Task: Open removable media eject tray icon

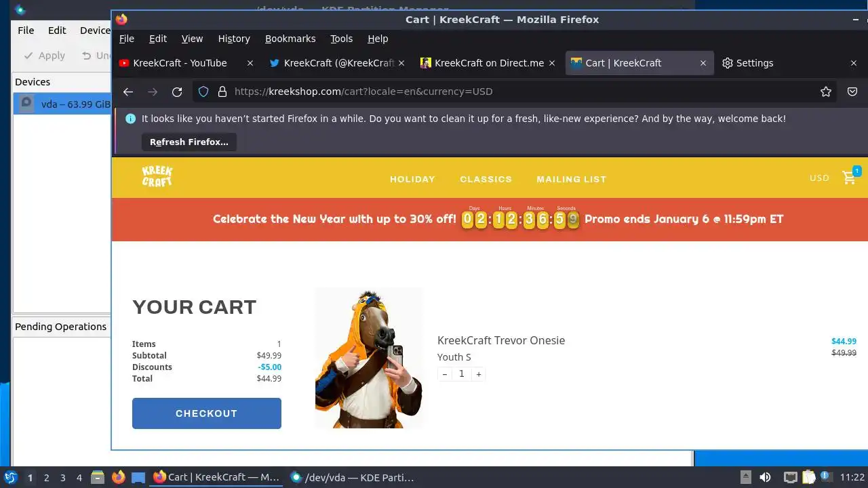Action: pos(746,477)
